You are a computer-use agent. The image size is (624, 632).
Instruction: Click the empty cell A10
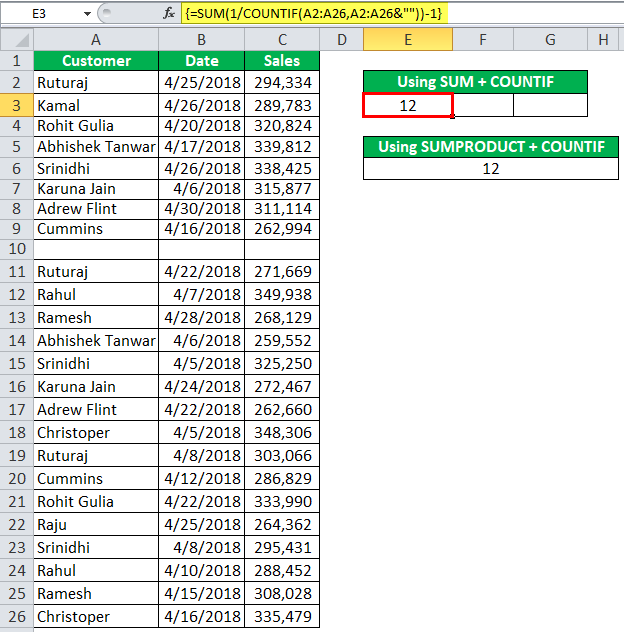96,249
